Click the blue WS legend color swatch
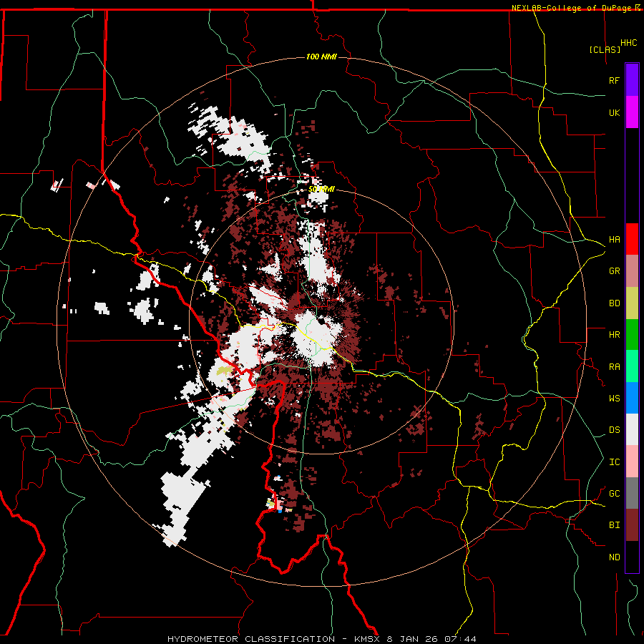This screenshot has width=644, height=644. click(632, 398)
